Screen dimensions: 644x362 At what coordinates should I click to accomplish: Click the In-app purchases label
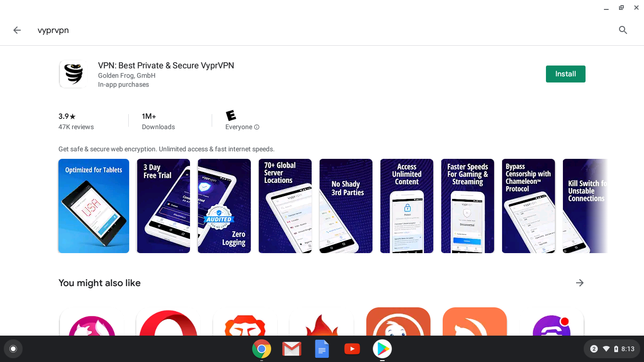click(x=124, y=85)
